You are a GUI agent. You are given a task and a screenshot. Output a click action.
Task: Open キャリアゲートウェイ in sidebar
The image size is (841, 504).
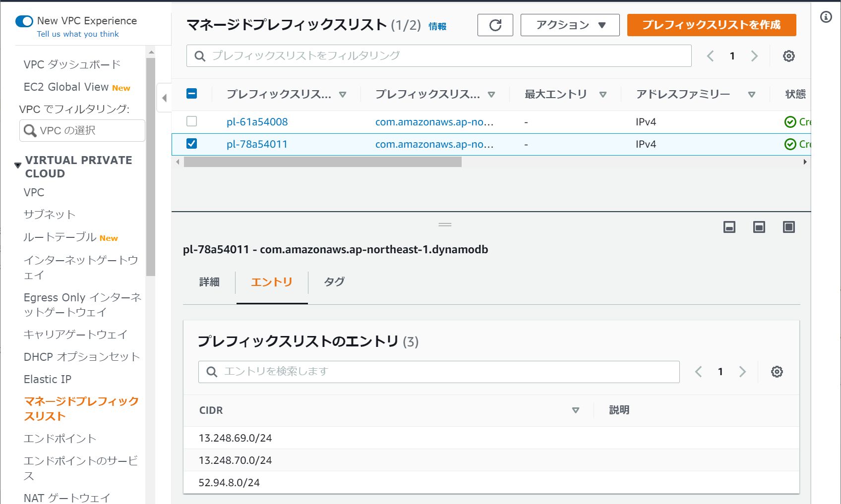click(x=75, y=335)
